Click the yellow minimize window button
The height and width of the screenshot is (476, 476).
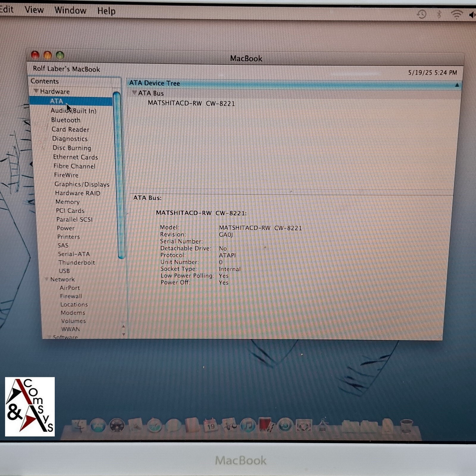pos(48,55)
